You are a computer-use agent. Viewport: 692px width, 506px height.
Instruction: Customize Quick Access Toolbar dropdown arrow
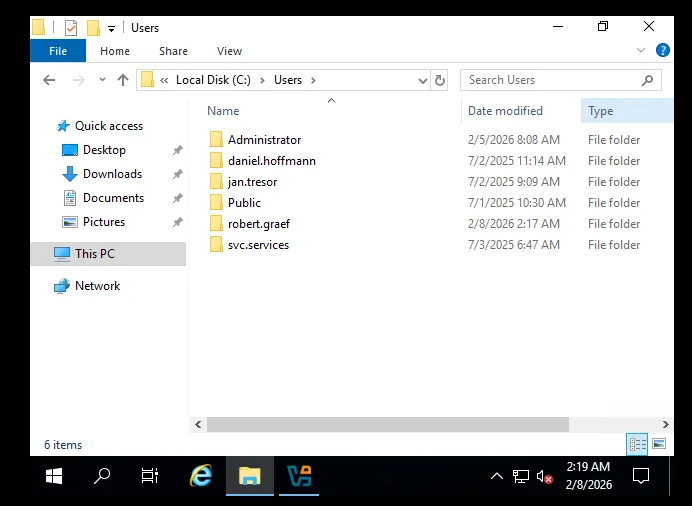(111, 28)
